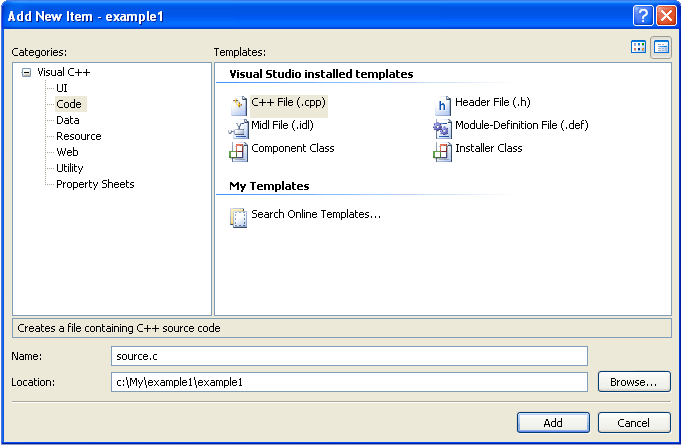This screenshot has height=445, width=681.
Task: Select the Property Sheets category
Action: [x=95, y=184]
